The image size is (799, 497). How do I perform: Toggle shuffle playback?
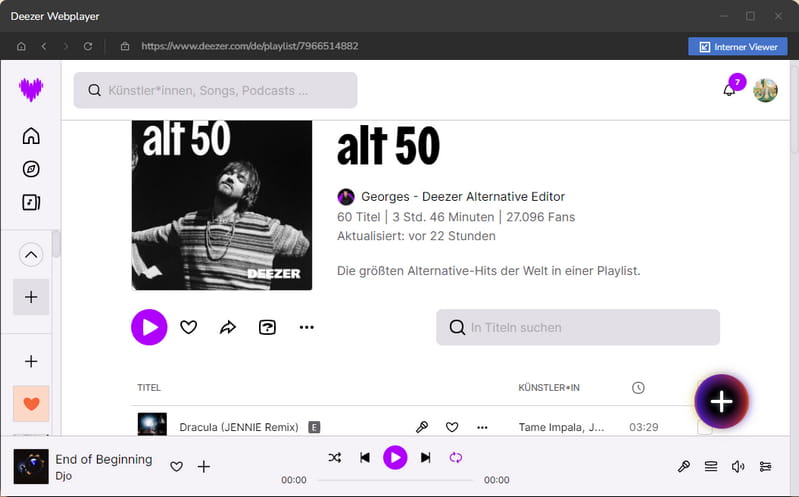tap(335, 458)
